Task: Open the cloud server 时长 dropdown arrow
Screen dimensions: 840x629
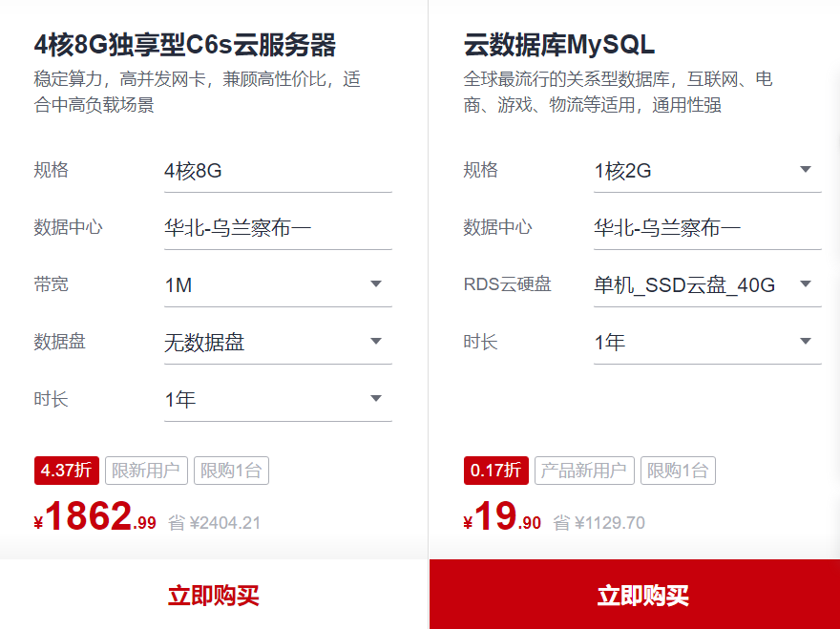Action: point(376,399)
